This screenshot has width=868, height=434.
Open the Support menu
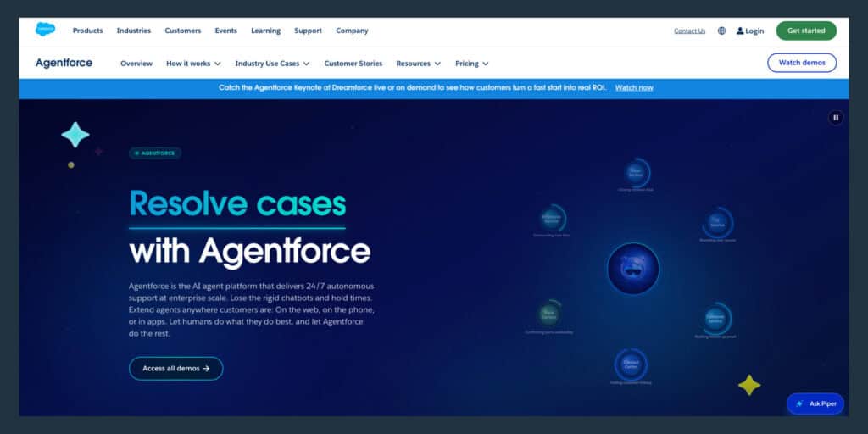(308, 31)
